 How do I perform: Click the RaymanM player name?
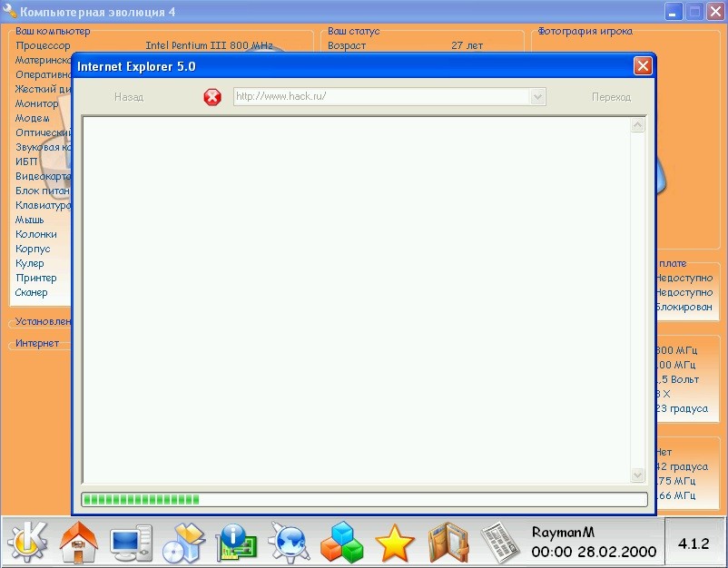coord(563,532)
